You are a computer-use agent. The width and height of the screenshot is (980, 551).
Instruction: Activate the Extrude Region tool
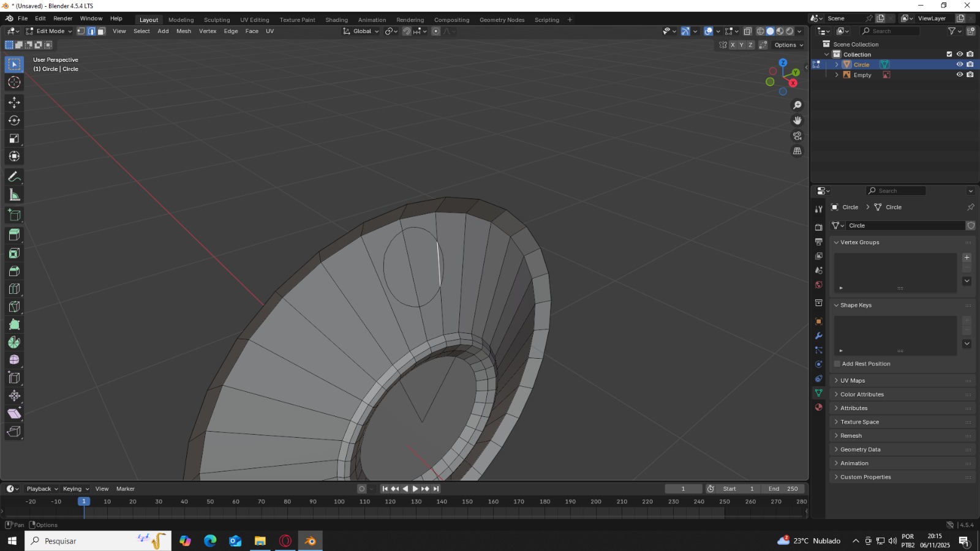(14, 235)
